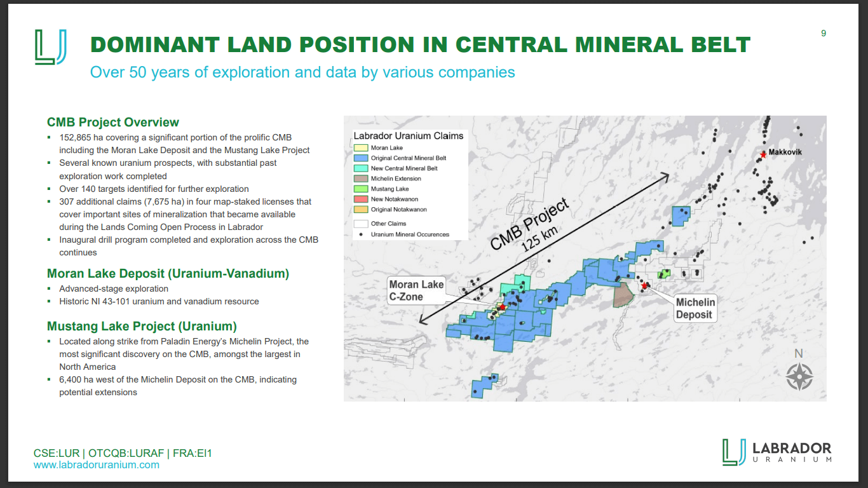Screen dimensions: 868x488
Task: Click the Moran Lake C-Zone map label
Action: 416,290
